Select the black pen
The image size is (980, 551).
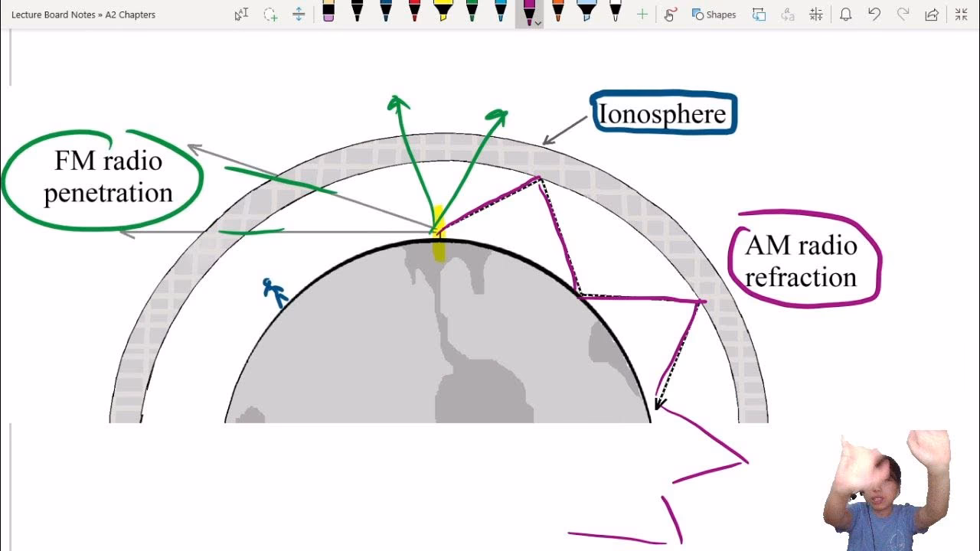click(356, 14)
